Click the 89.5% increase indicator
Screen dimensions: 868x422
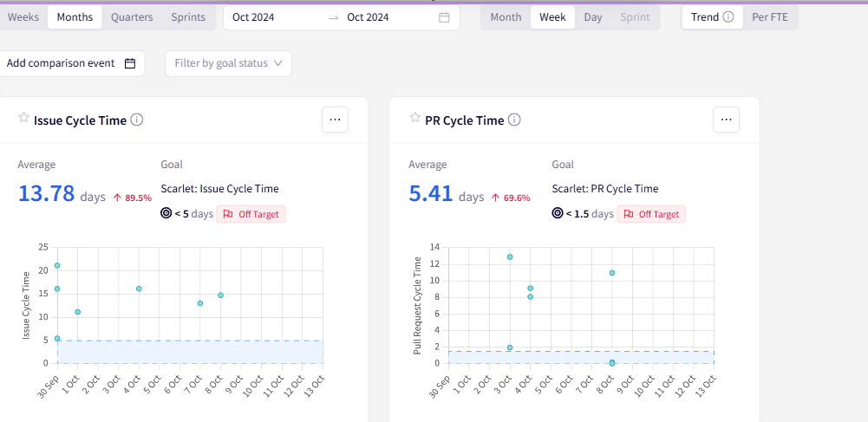[x=133, y=198]
